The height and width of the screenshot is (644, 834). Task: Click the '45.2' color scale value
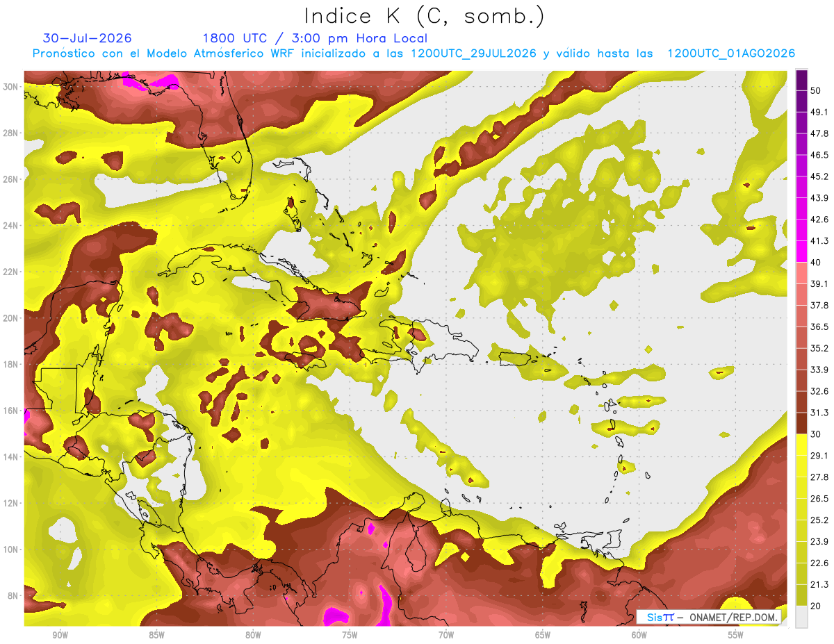click(x=819, y=176)
